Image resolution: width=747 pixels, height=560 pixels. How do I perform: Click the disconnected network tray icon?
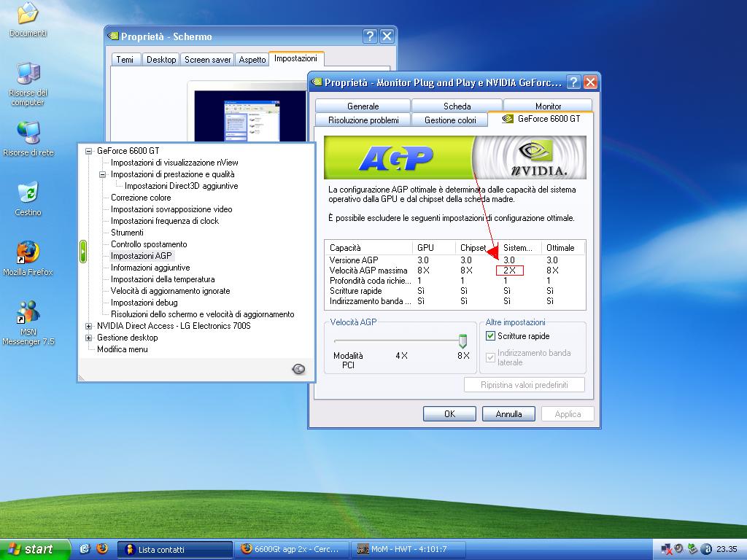coord(667,549)
